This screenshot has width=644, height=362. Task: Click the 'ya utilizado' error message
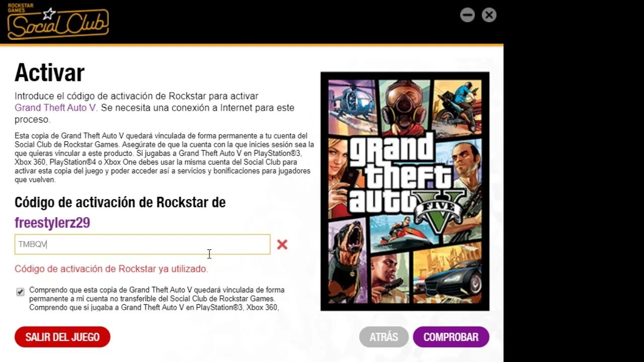point(111,269)
